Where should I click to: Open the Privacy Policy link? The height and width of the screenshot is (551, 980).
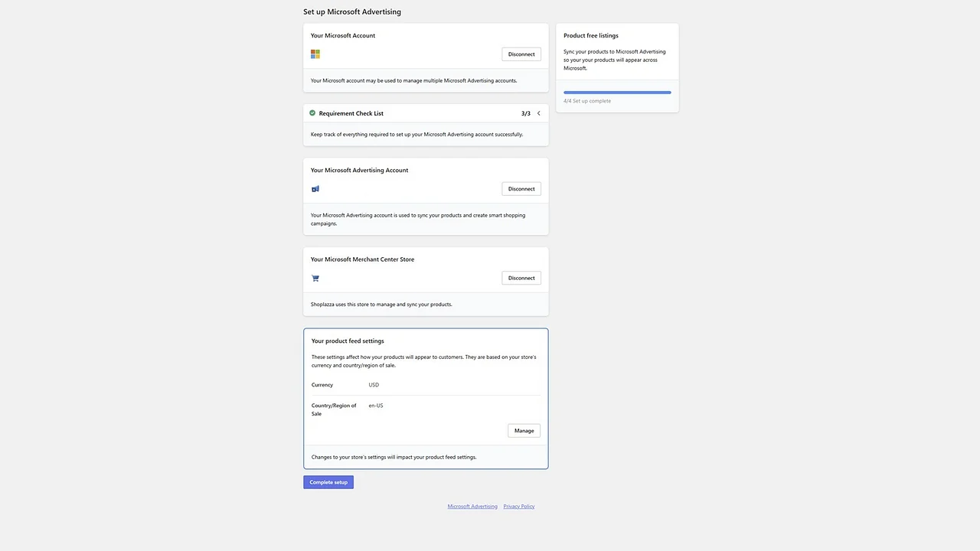tap(518, 506)
